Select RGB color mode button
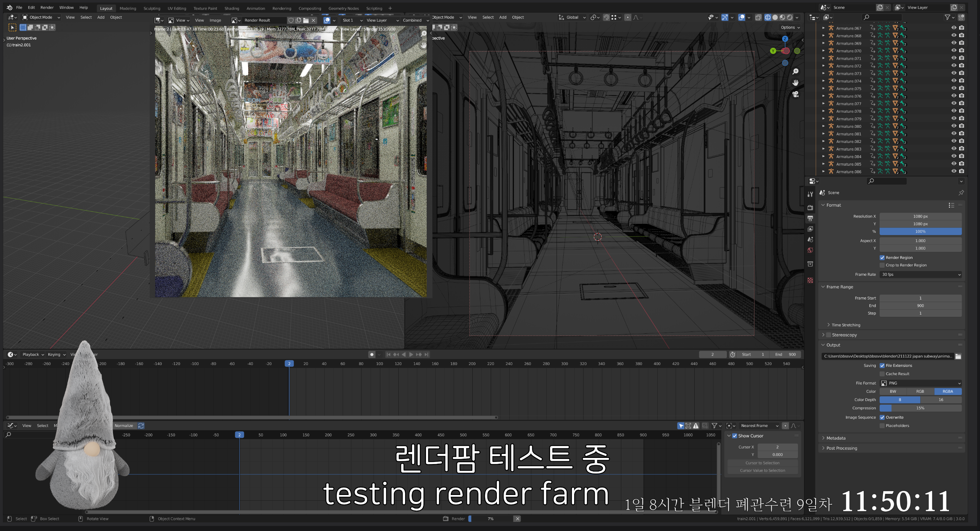Viewport: 980px width, 531px height. tap(920, 391)
